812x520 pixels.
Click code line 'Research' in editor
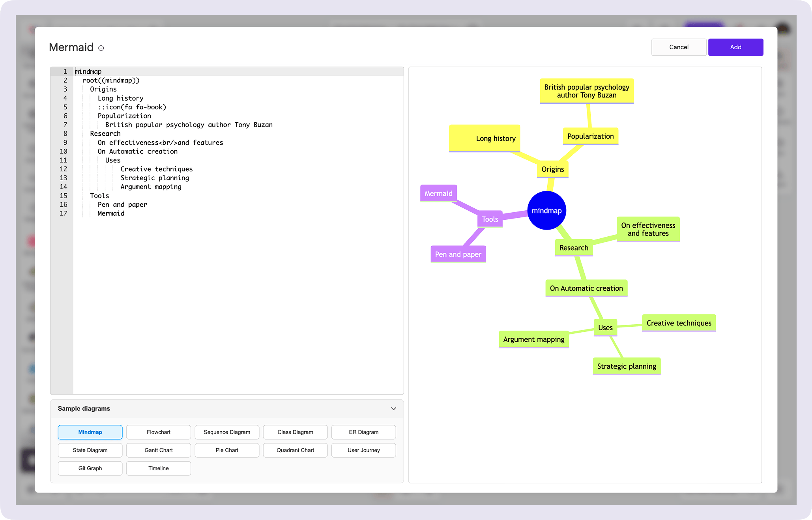pyautogui.click(x=105, y=133)
